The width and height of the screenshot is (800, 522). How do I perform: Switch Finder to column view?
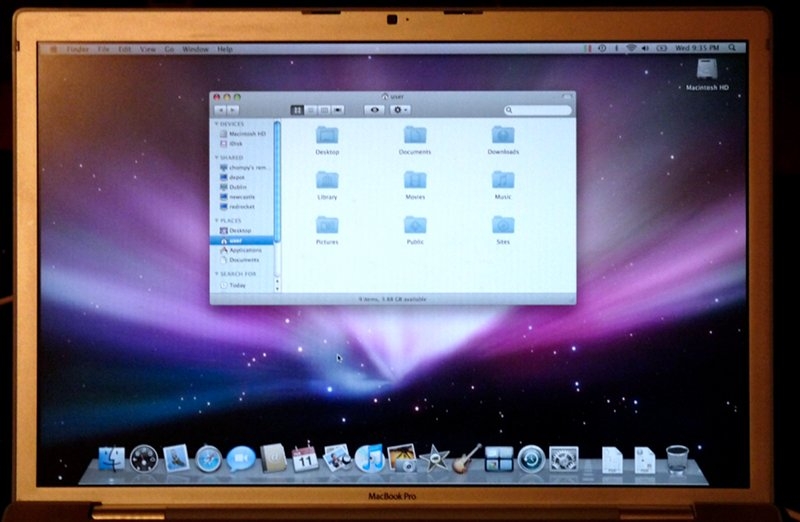(x=324, y=110)
